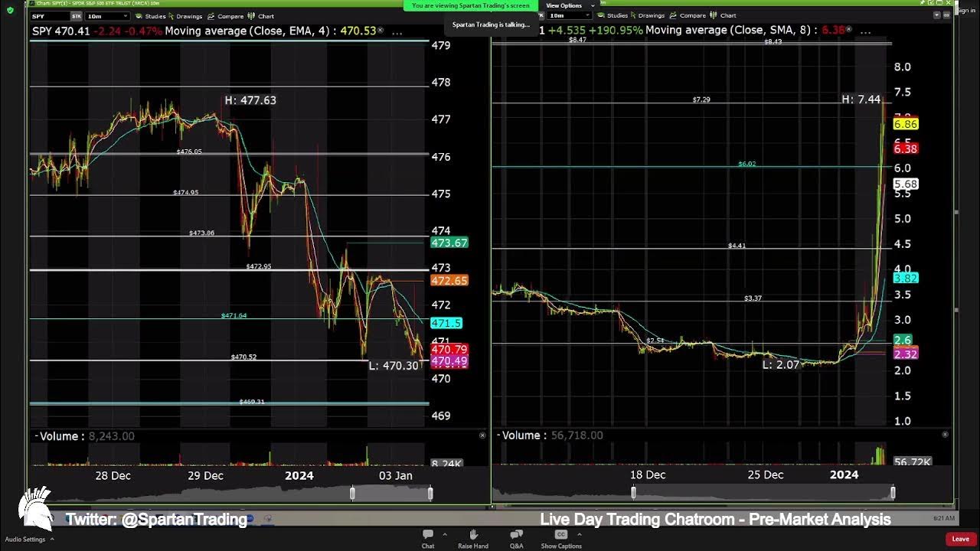The image size is (980, 551).
Task: Click the $470.52 horizontal level label
Action: (x=243, y=357)
